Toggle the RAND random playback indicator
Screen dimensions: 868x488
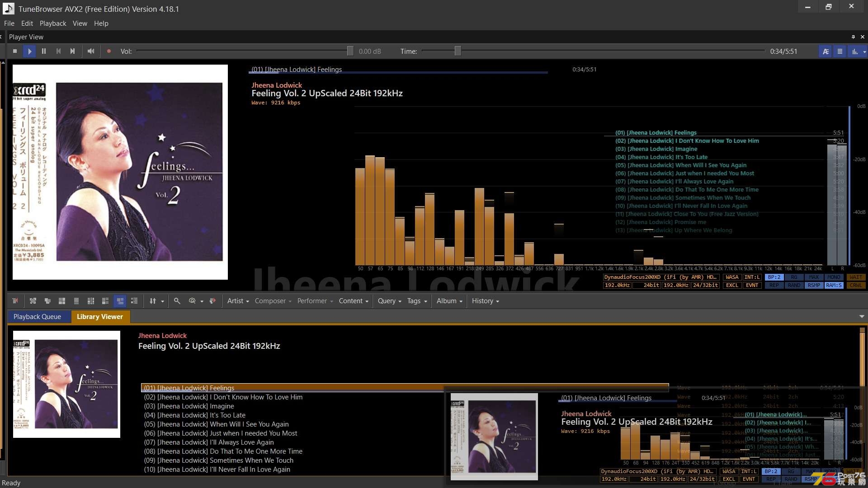pos(794,286)
